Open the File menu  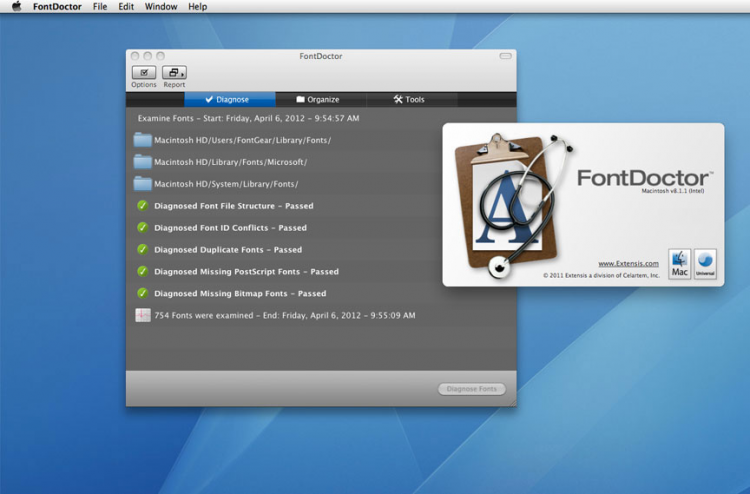click(x=100, y=7)
